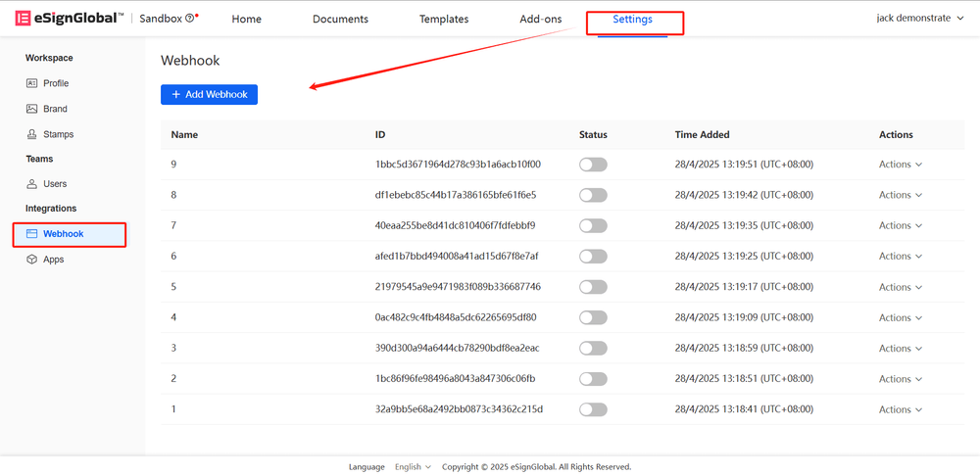Select the Webhook icon in sidebar
Viewport: 980px width, 476px height.
tap(32, 234)
